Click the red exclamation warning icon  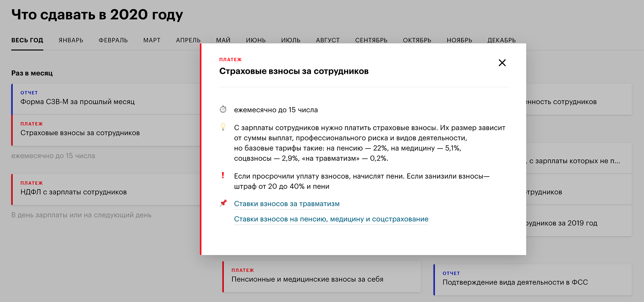(x=223, y=175)
